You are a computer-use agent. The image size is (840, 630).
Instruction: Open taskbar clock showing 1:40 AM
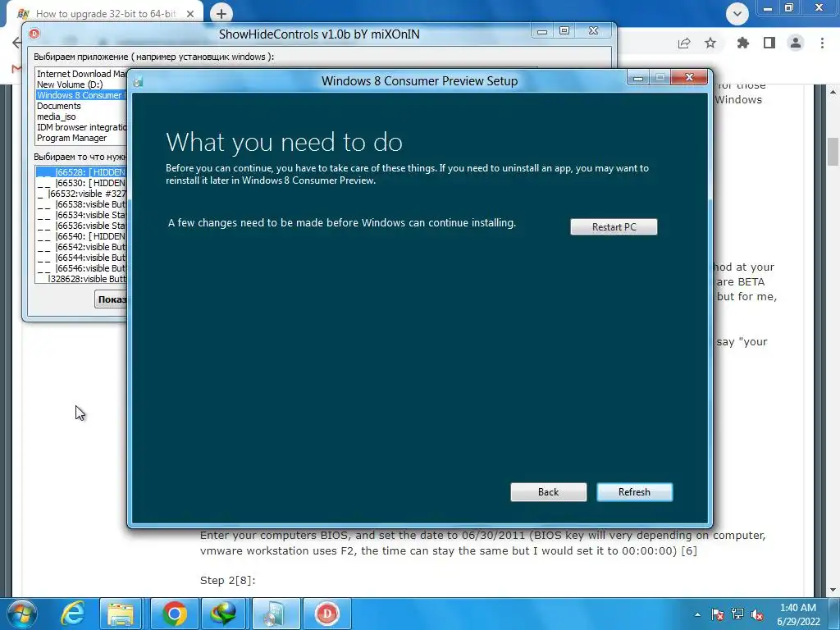point(797,614)
